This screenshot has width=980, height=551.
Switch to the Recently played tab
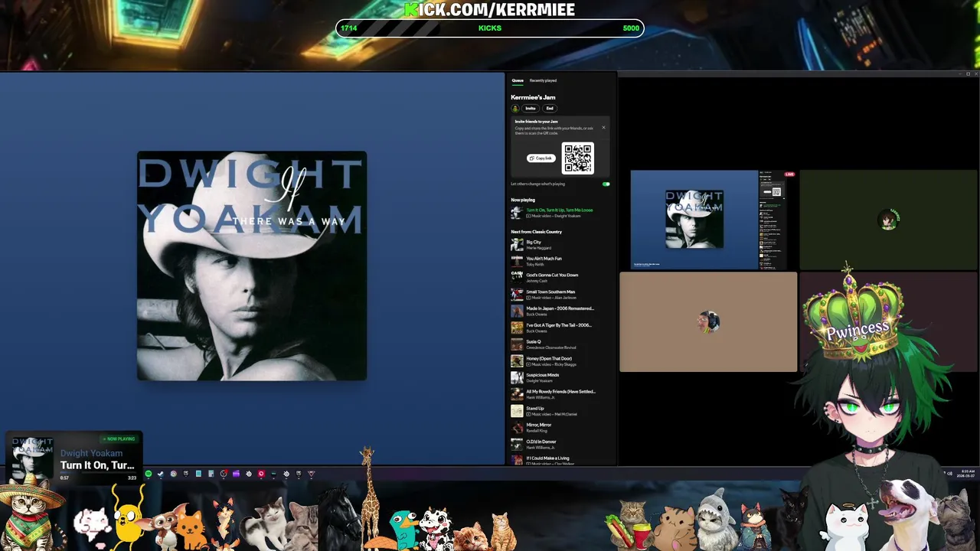point(543,80)
